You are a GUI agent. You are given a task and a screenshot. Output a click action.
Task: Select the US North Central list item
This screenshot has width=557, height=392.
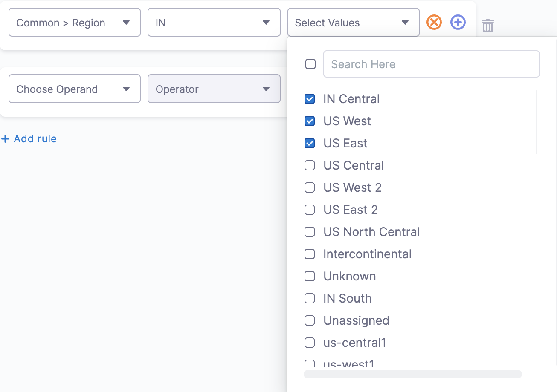click(371, 232)
